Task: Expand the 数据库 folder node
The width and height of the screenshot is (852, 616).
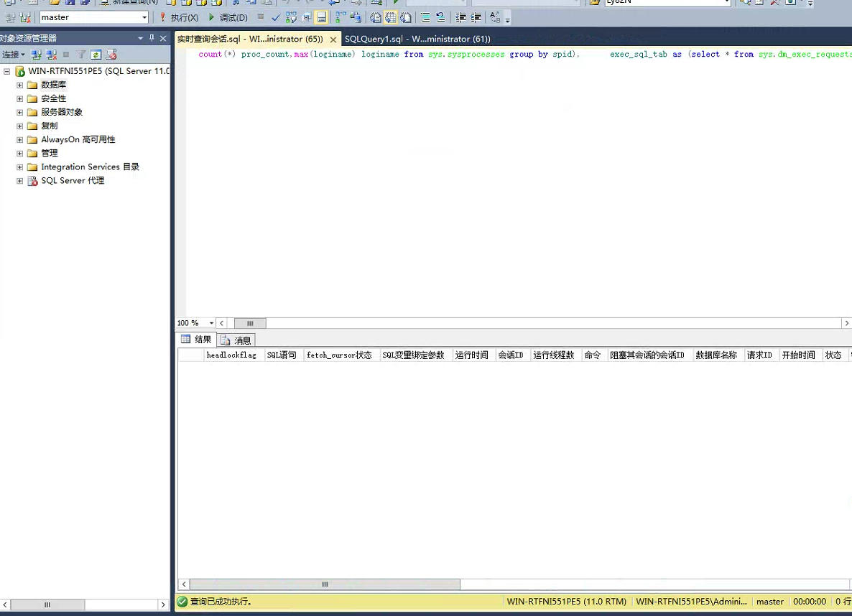Action: point(20,85)
